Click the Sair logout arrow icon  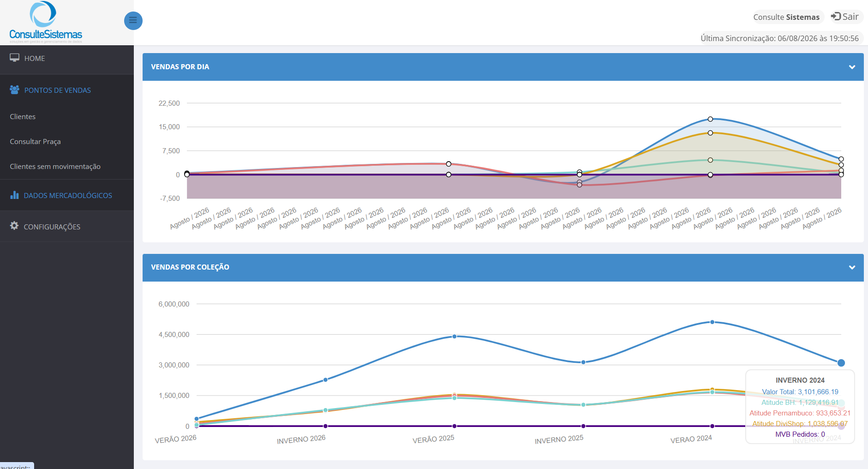[x=836, y=17]
